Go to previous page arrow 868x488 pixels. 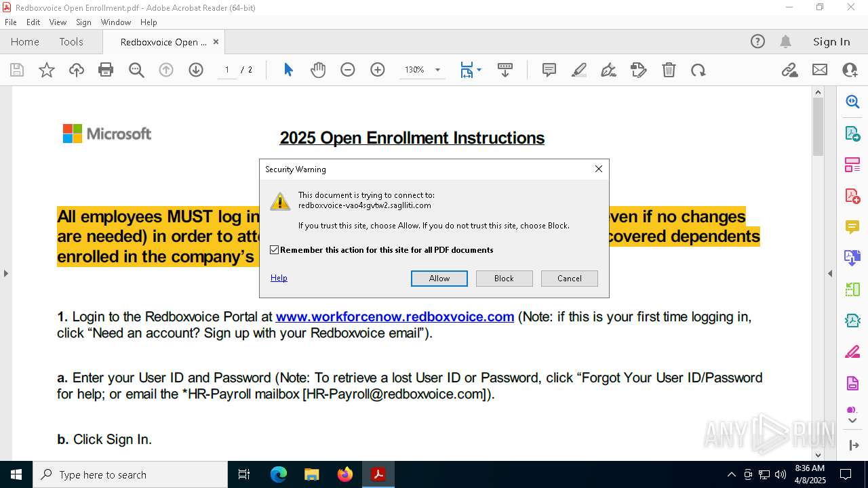click(166, 70)
